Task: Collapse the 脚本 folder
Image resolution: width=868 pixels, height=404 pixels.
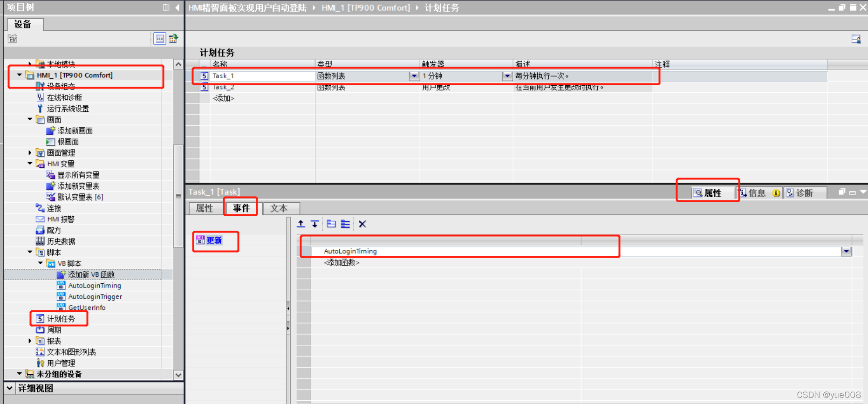Action: [x=30, y=252]
